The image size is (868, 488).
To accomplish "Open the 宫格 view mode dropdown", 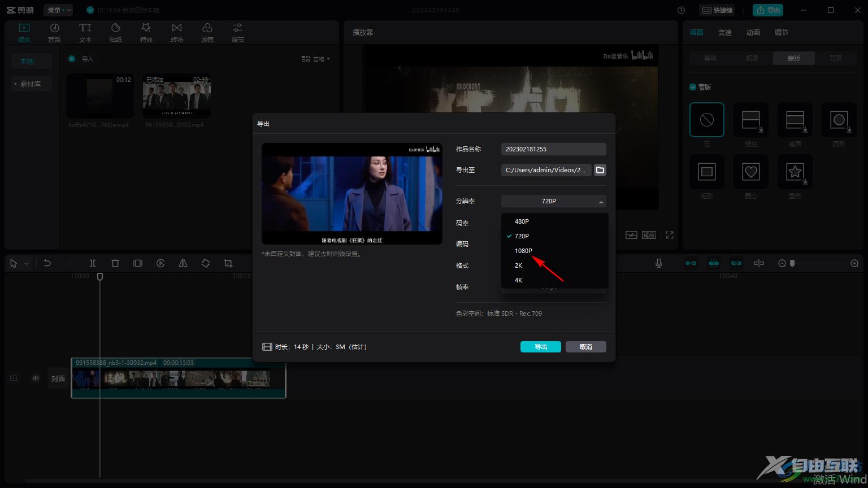I will [x=316, y=59].
